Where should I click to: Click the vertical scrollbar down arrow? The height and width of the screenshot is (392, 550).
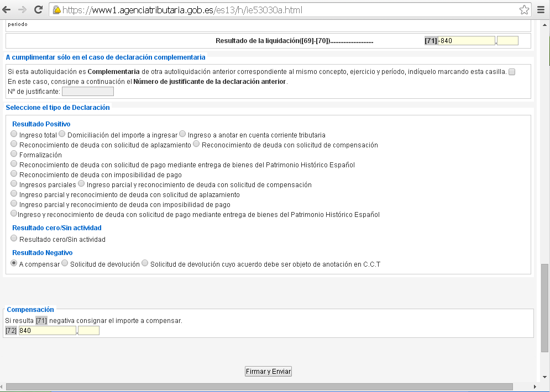(x=544, y=377)
